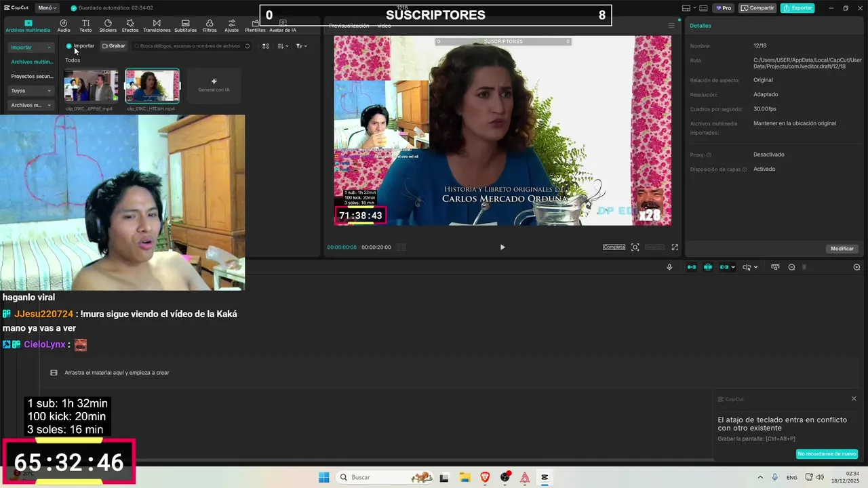Open the Subtítulos panel
This screenshot has height=488, width=868.
coord(185,26)
